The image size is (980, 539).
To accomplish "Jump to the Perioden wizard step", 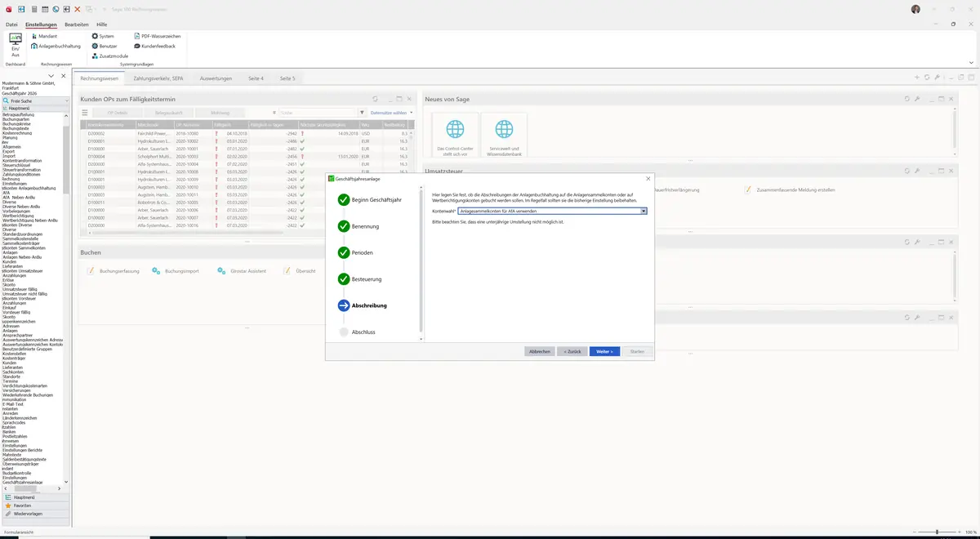I will [356, 252].
